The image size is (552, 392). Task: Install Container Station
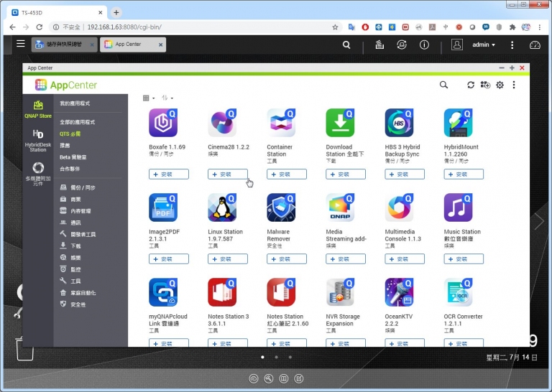point(287,174)
